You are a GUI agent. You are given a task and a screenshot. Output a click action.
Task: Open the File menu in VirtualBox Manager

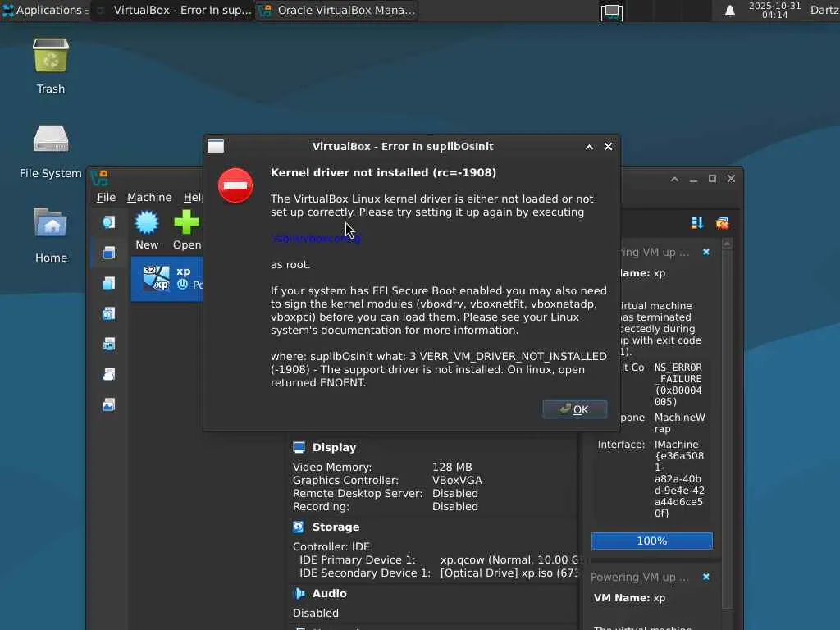pos(106,197)
